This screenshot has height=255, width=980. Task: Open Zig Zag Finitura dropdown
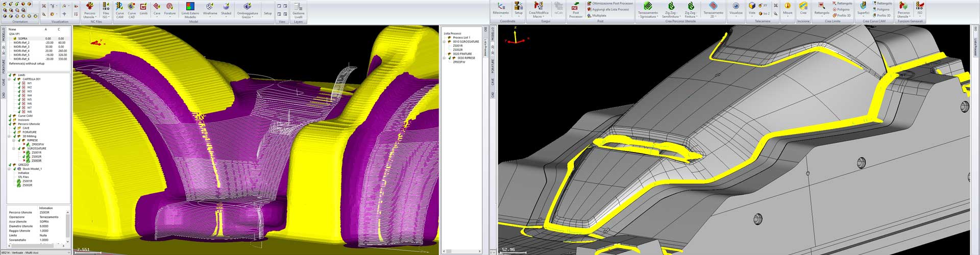[x=691, y=10]
